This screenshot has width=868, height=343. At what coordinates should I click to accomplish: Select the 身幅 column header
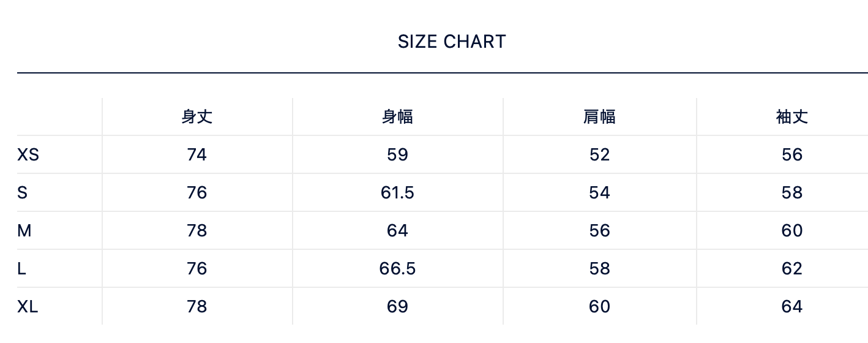pyautogui.click(x=397, y=116)
